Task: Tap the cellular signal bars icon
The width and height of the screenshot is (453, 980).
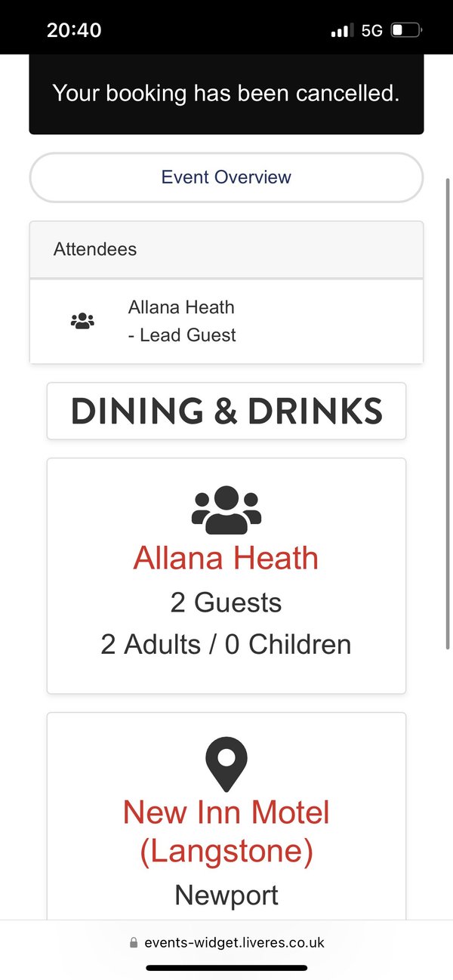Action: point(343,31)
